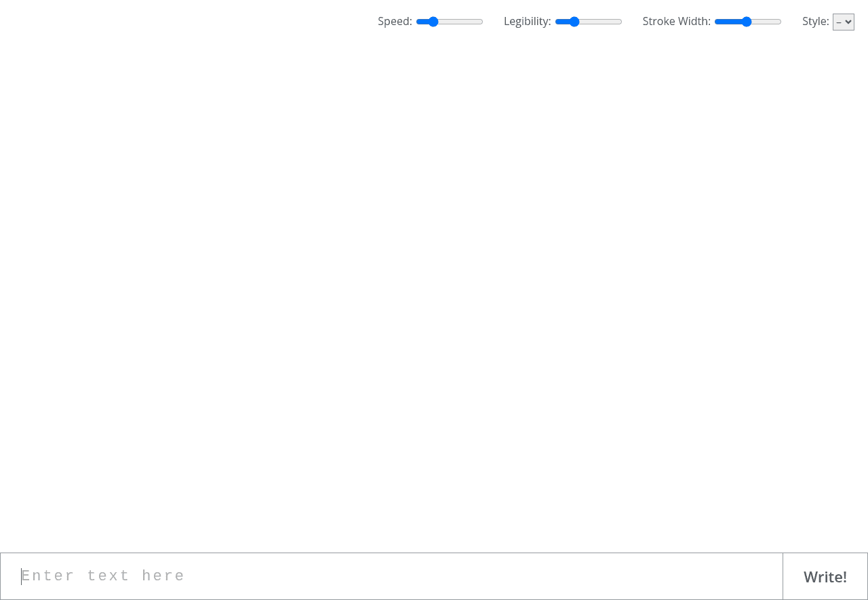The image size is (868, 600).
Task: Click the "Legibility:" label text
Action: 527,22
